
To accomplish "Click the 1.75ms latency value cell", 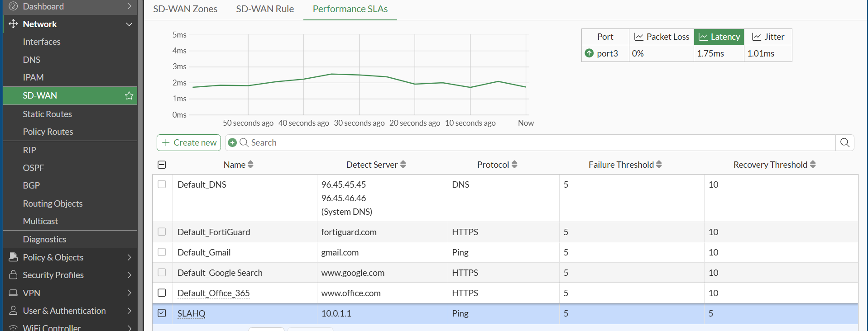I will click(719, 53).
